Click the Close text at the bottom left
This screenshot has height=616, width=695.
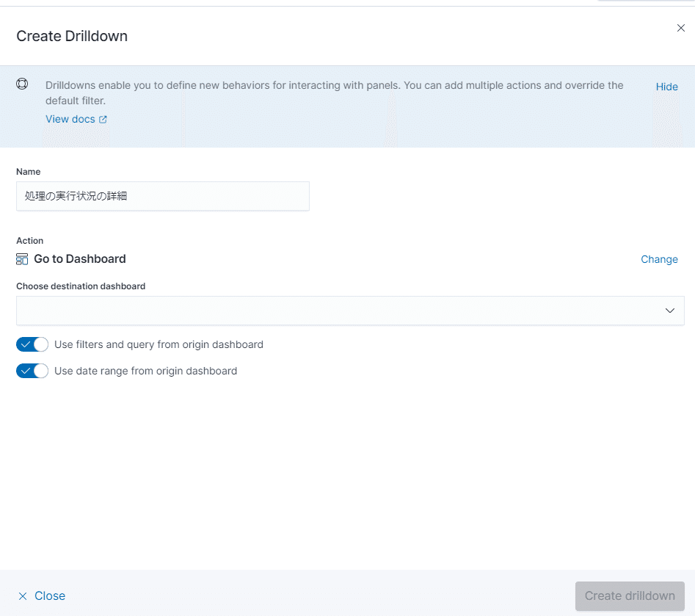(50, 596)
